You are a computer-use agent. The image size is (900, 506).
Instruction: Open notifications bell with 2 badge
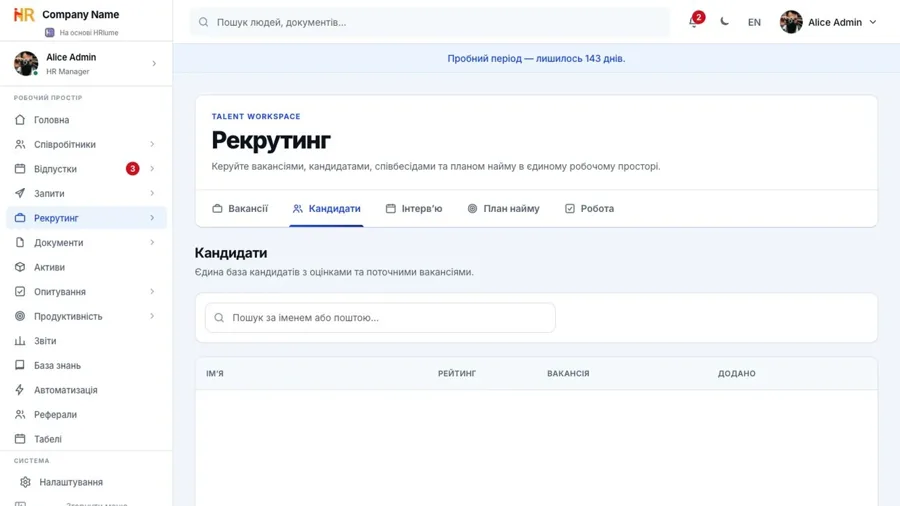click(x=695, y=21)
